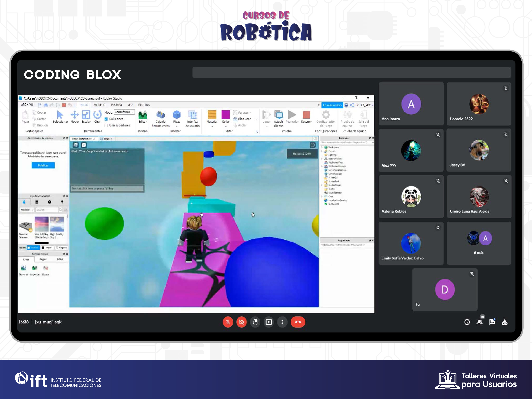Open the Color purple swatch
532x399 pixels.
(226, 115)
